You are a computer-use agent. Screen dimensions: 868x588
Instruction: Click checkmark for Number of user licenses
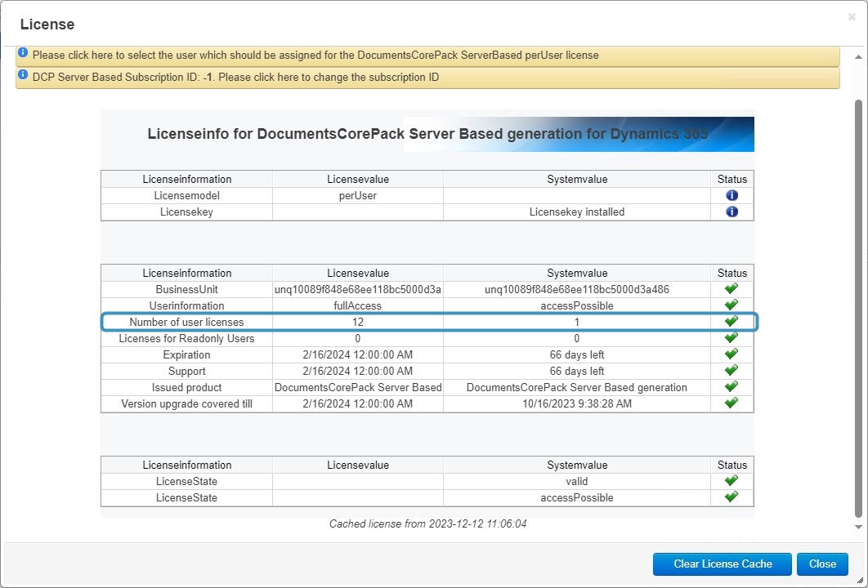732,321
